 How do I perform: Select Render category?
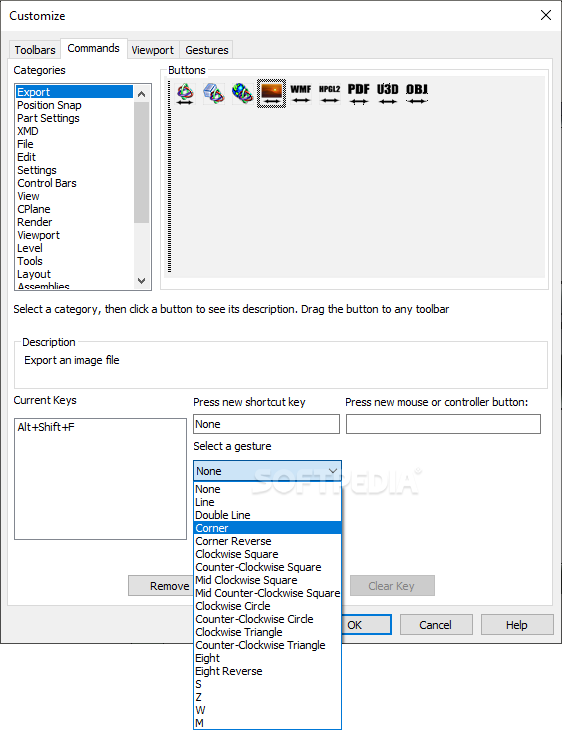tap(74, 222)
